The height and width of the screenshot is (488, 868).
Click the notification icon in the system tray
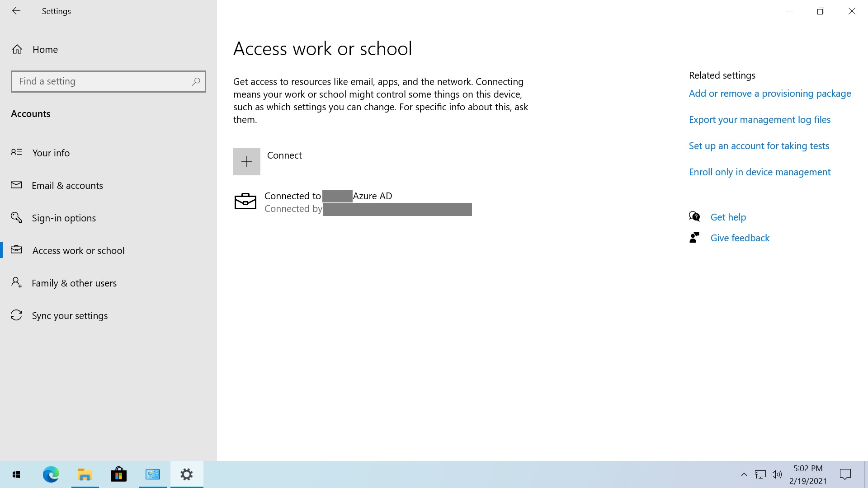(x=846, y=474)
